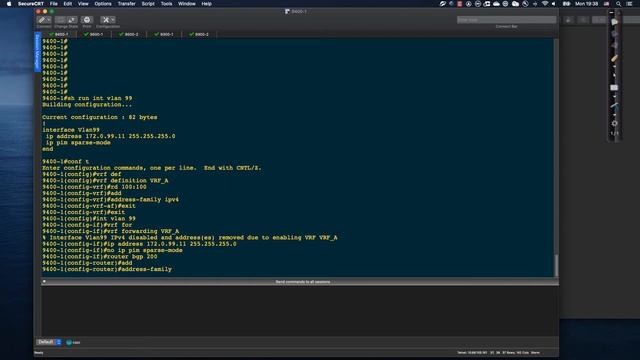Click the first button in the background window toolbar
This screenshot has width=640, height=360.
click(x=568, y=20)
